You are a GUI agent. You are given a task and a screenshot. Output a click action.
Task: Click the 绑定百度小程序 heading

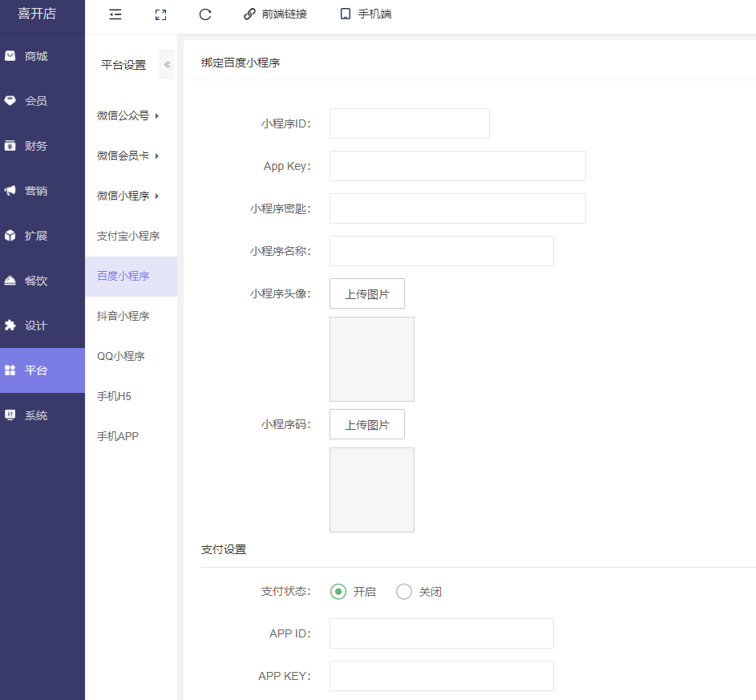coord(241,63)
